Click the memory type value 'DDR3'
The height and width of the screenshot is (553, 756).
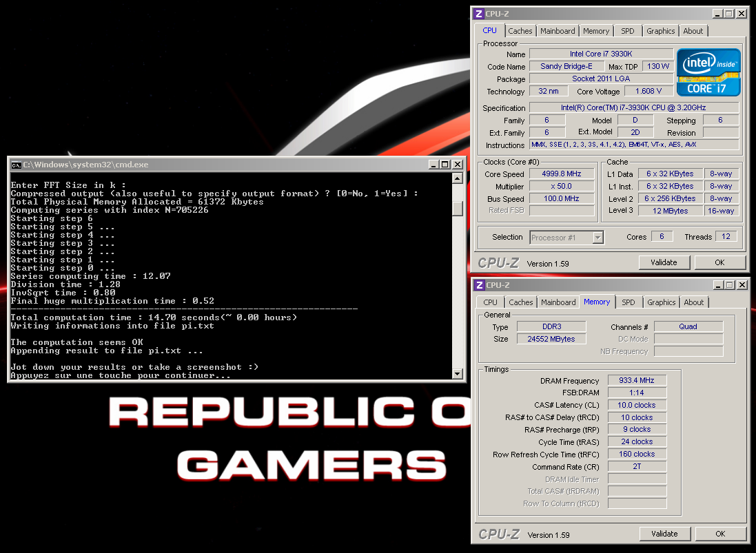click(x=551, y=326)
